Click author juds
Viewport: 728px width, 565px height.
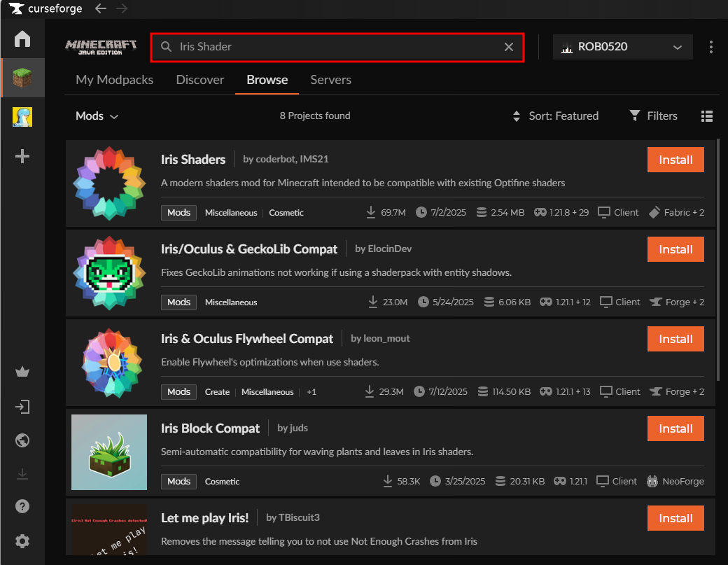(298, 428)
